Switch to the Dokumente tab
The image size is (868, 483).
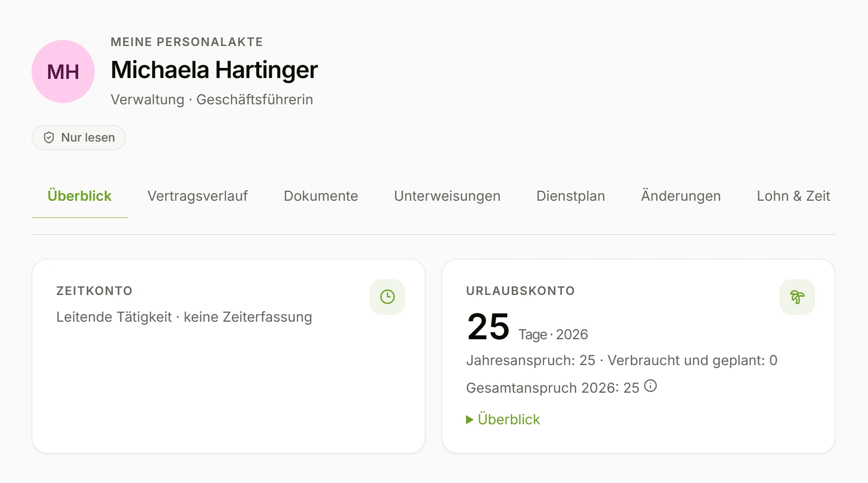(x=321, y=196)
